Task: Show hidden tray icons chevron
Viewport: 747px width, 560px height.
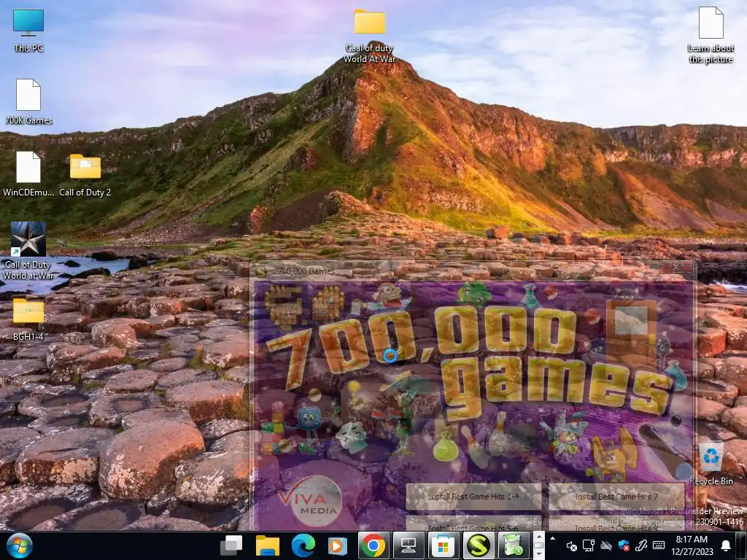Action: click(553, 539)
